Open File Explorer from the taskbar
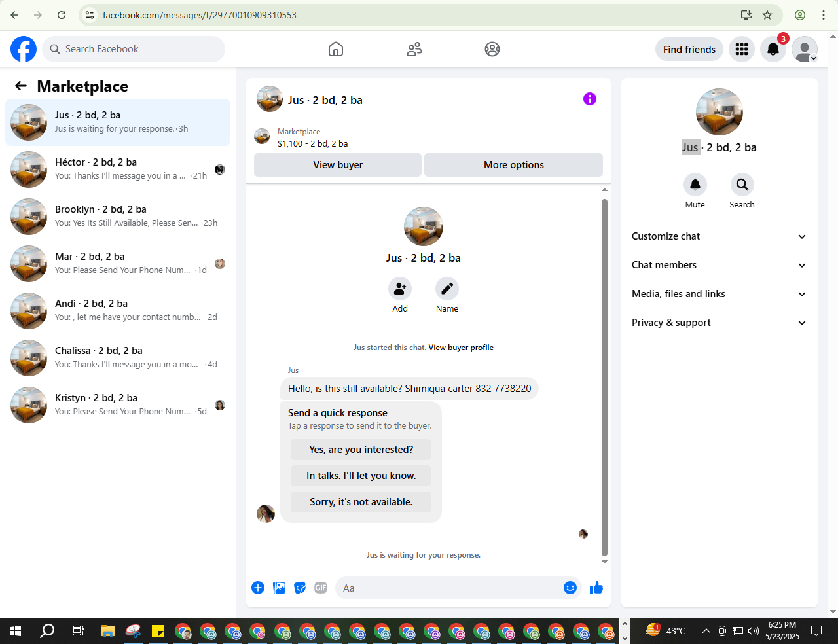 [x=107, y=631]
